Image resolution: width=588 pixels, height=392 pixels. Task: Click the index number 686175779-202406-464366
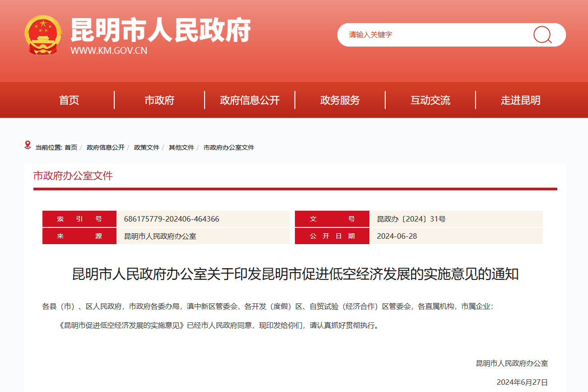click(x=172, y=219)
